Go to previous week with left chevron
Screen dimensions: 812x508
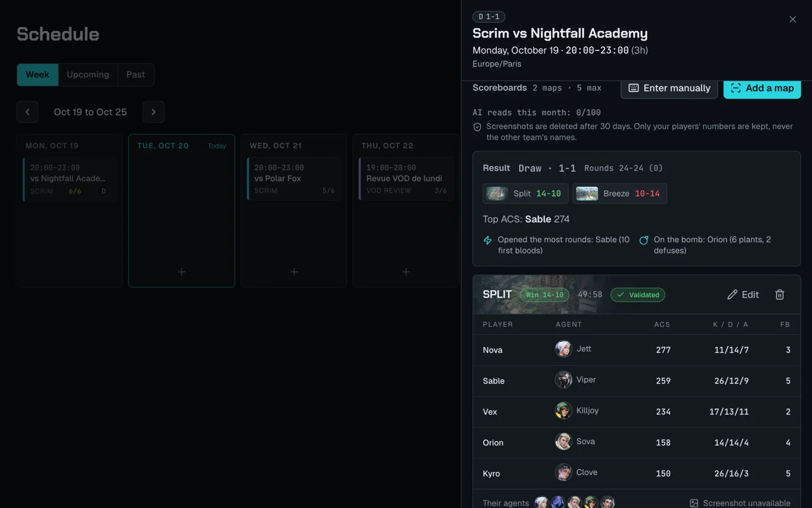pos(27,112)
